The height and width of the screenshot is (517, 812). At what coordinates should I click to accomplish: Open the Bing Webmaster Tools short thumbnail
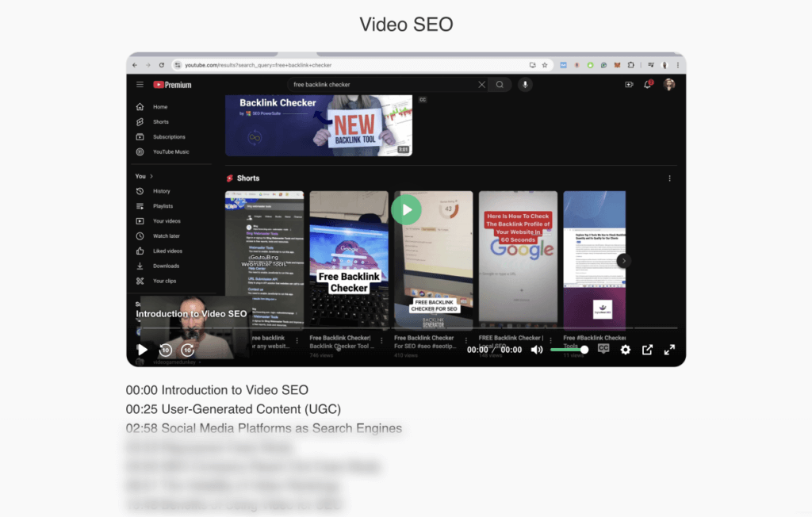coord(264,259)
